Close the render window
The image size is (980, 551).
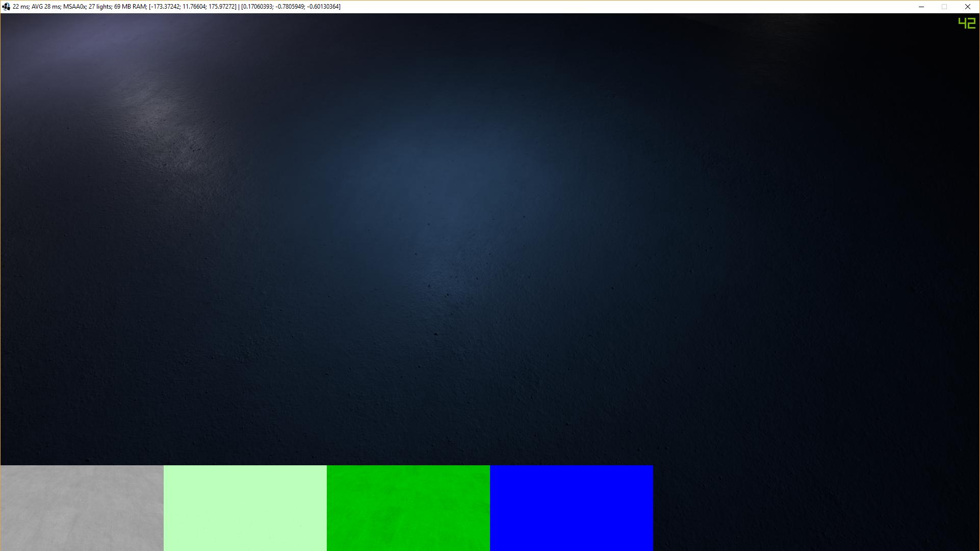click(967, 7)
